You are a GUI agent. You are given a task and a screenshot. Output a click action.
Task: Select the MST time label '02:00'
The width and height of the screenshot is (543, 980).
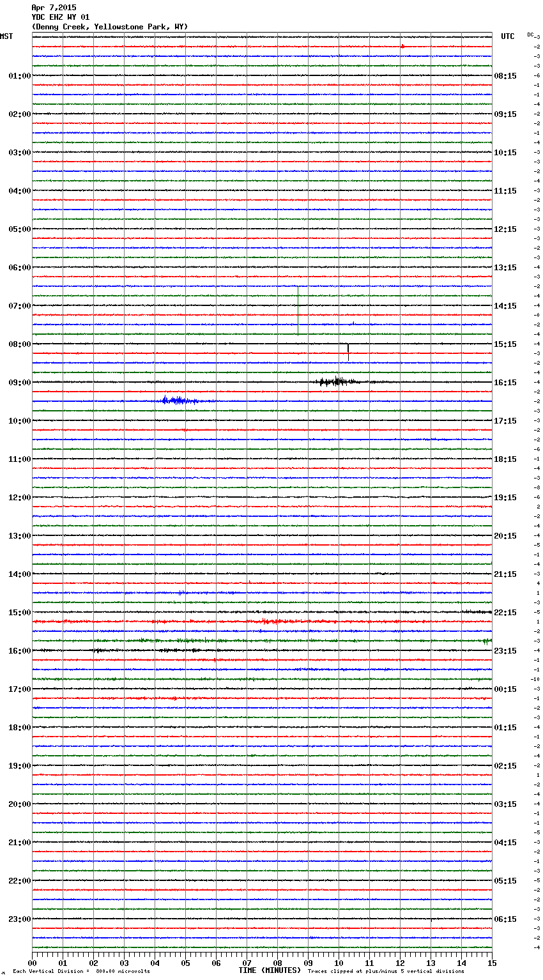tap(20, 114)
